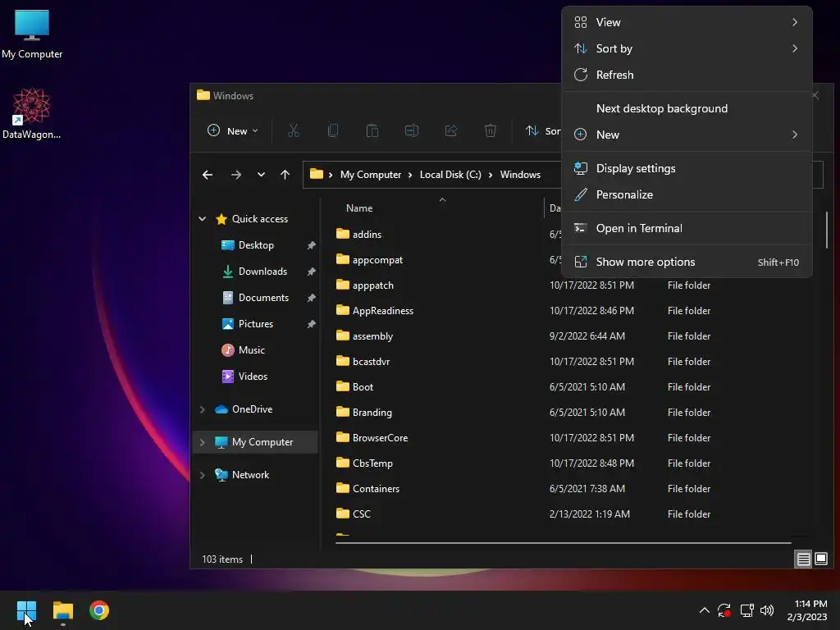
Task: Click Windows in address breadcrumb
Action: click(x=520, y=175)
